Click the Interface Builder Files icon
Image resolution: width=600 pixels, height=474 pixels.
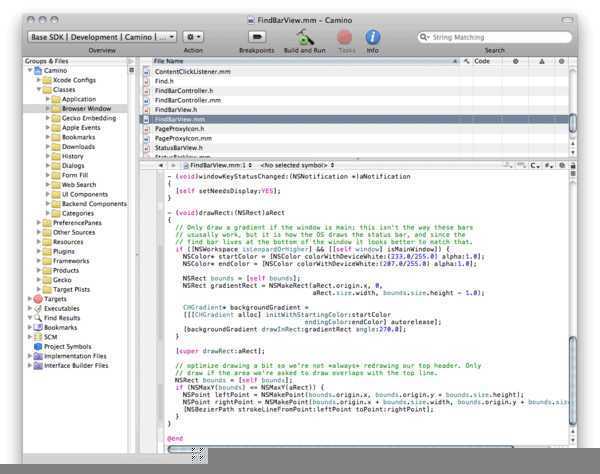click(38, 365)
